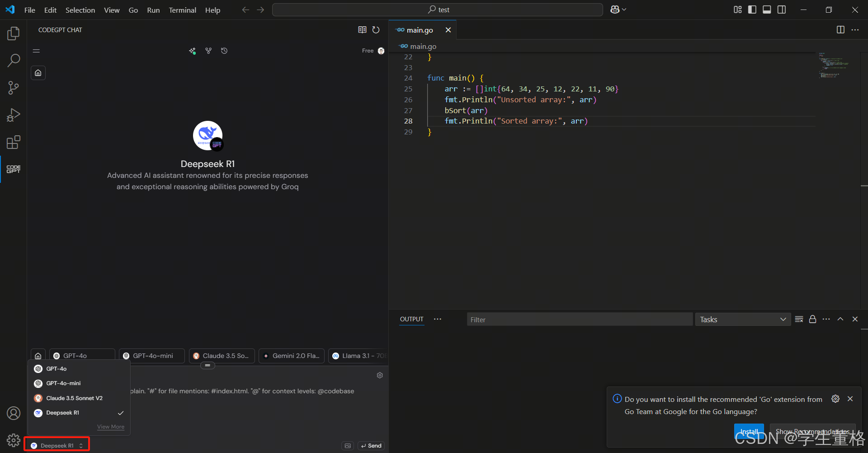Click the sparkles AI assistant icon
Viewport: 868px width, 453px height.
coord(193,51)
